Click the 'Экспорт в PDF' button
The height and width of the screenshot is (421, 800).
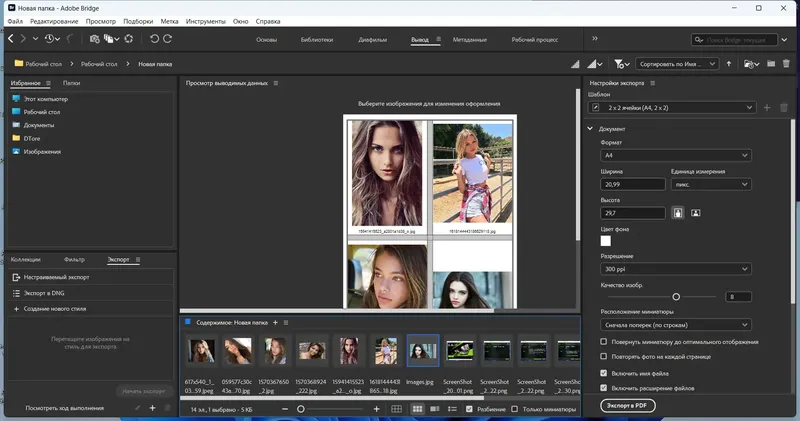(x=627, y=405)
